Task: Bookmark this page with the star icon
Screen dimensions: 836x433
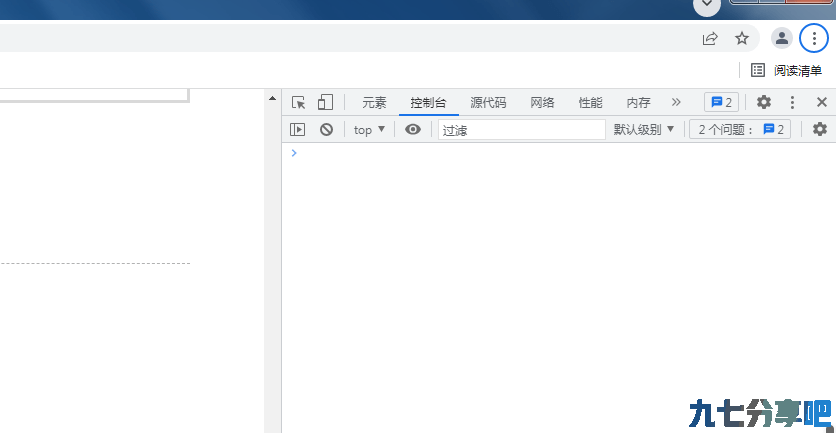Action: pos(742,38)
